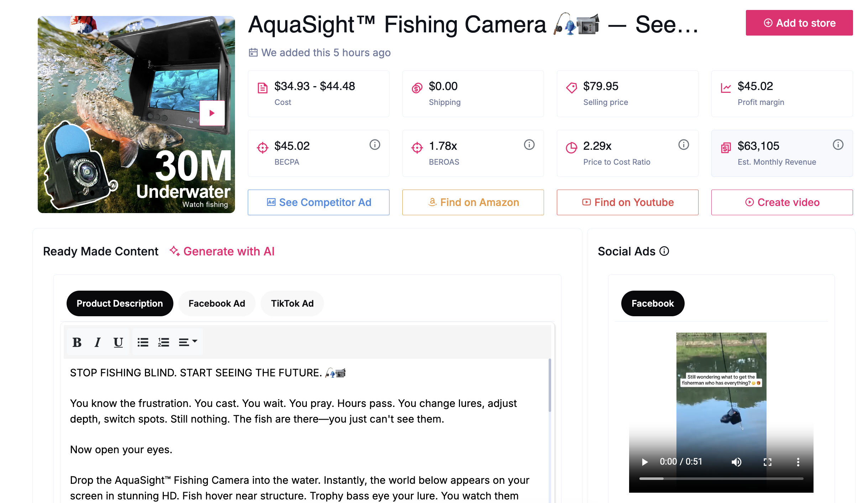Screen dimensions: 868x503
Task: Click the Bold formatting icon
Action: click(77, 342)
